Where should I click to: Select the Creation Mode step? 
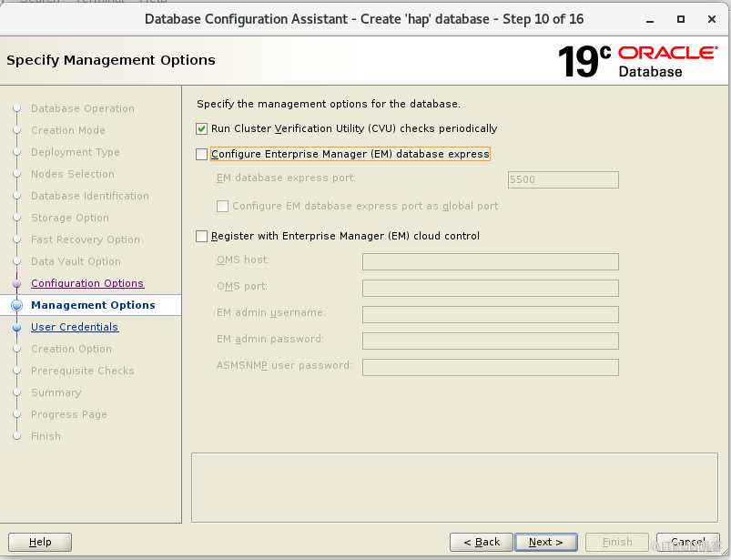pos(68,130)
